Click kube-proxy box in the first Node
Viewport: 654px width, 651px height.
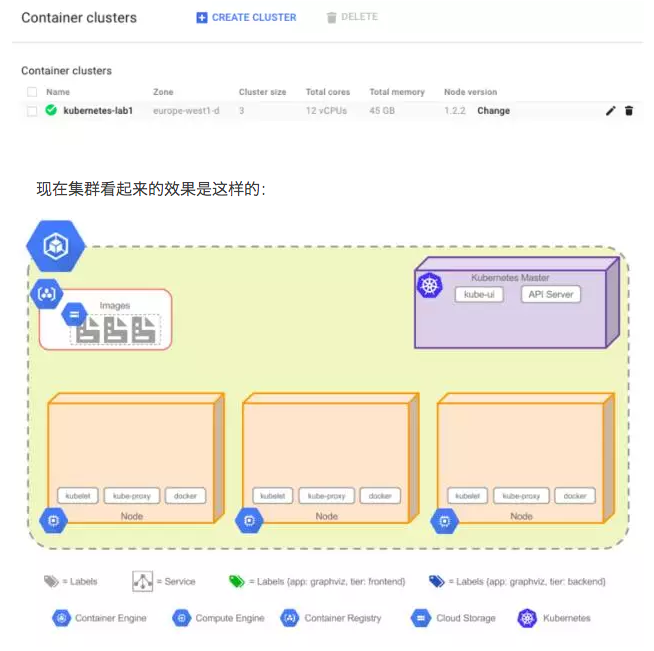(x=131, y=496)
